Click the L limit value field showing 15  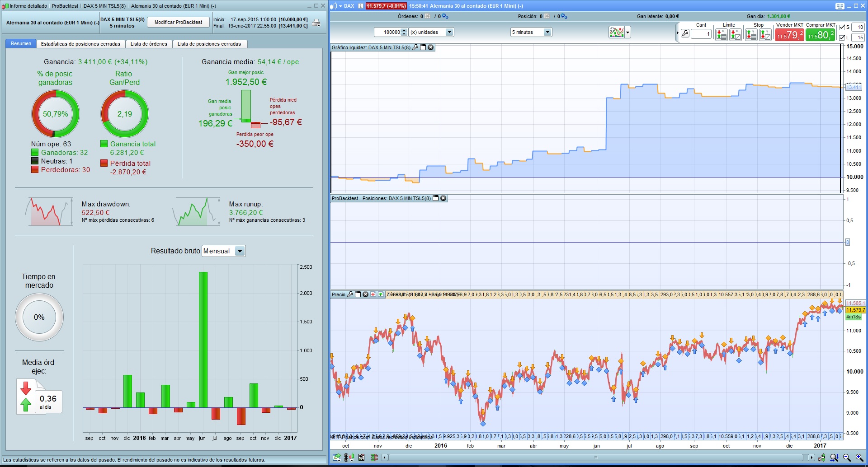tap(858, 37)
